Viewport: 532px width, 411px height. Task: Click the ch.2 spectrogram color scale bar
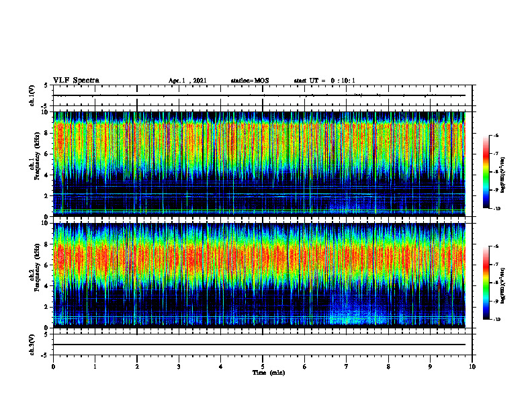pyautogui.click(x=486, y=283)
